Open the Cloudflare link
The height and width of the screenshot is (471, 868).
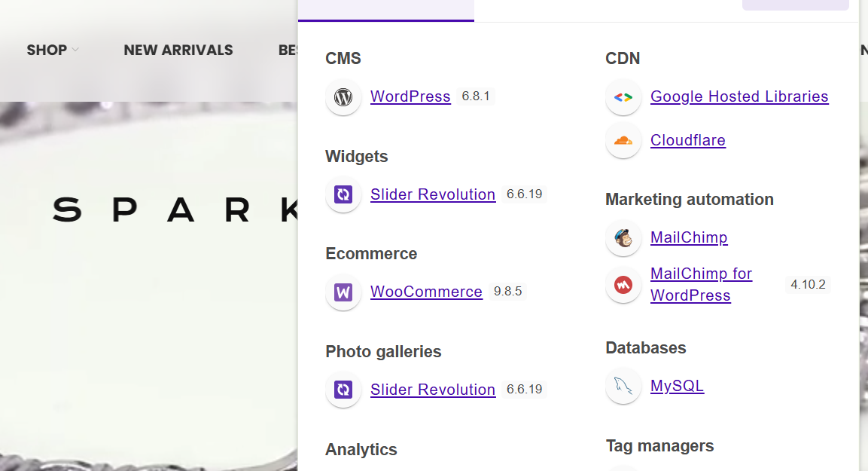[687, 140]
